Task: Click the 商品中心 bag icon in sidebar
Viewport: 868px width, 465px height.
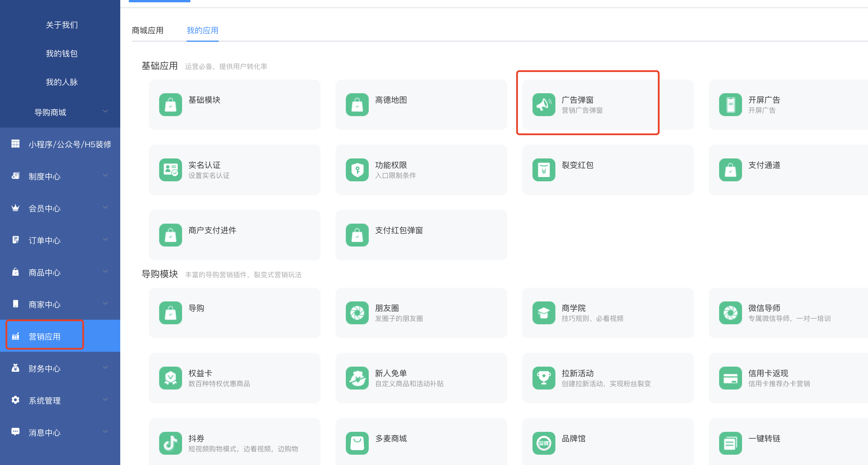Action: click(x=15, y=272)
